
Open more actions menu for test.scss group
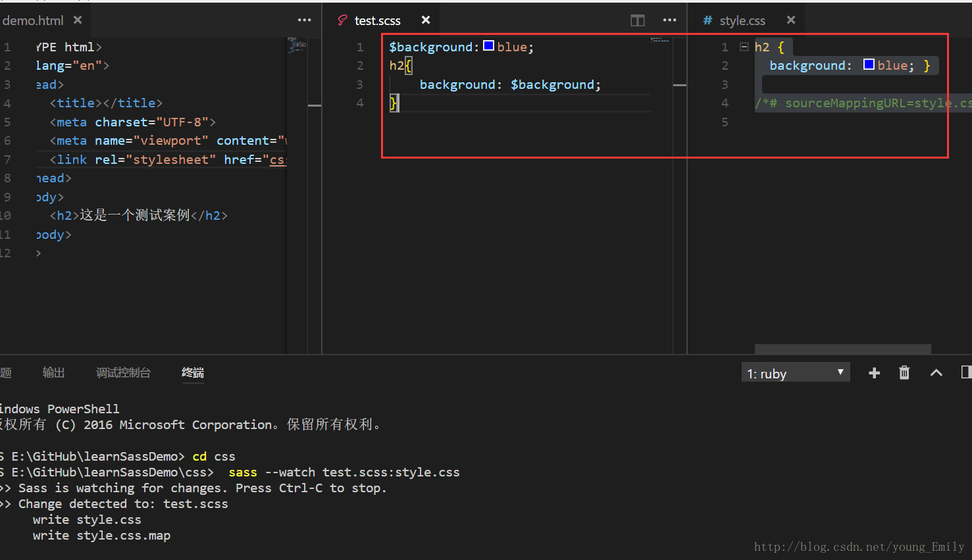[670, 20]
